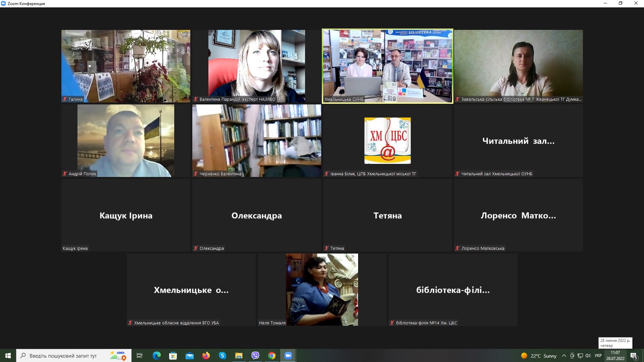Open the volume control in tray

click(588, 356)
